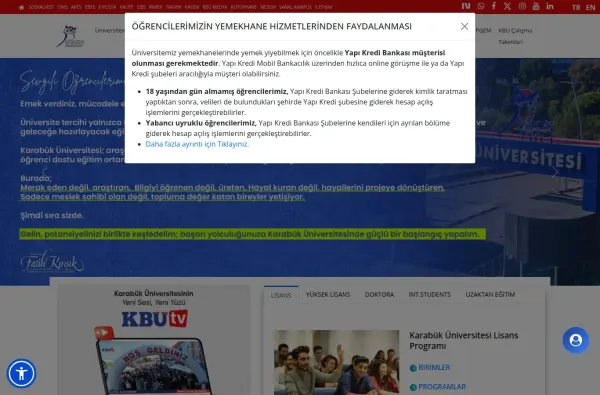Select the YÜKSEK LİSANS tab
Viewport: 600px width, 395px height.
(x=328, y=294)
